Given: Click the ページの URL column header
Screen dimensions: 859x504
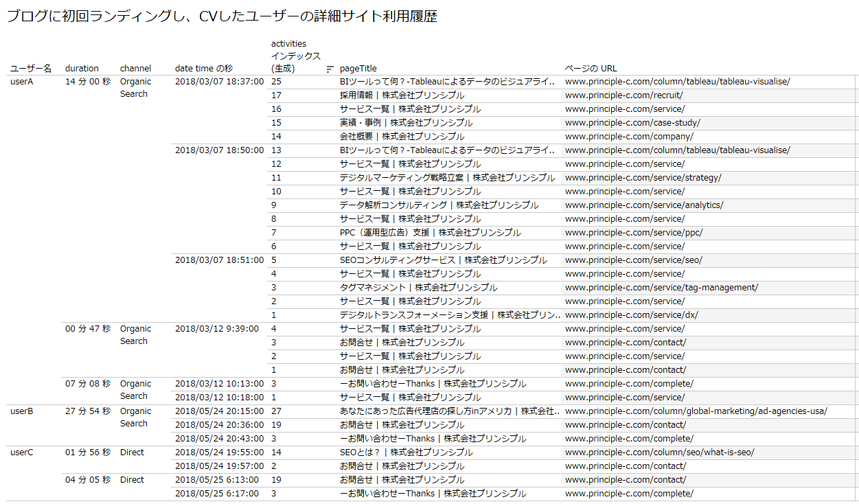Looking at the screenshot, I should pyautogui.click(x=591, y=69).
